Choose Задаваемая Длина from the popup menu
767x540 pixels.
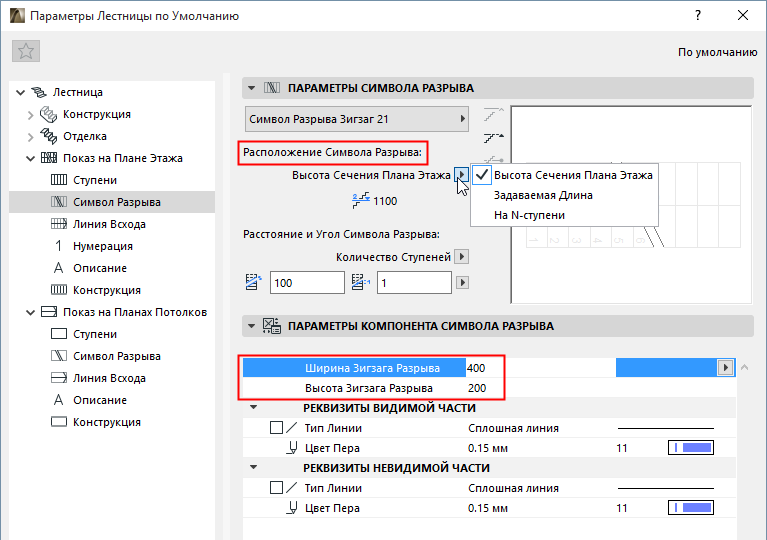543,195
